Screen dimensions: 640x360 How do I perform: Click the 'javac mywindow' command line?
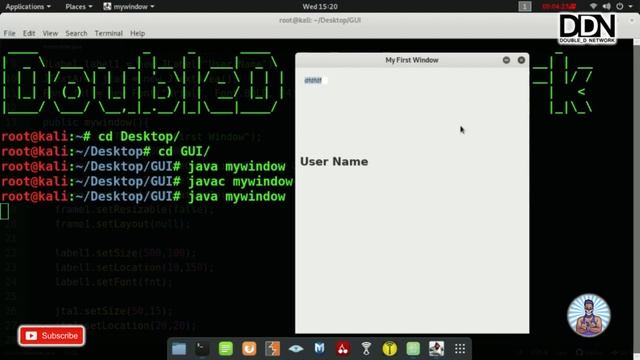point(147,182)
